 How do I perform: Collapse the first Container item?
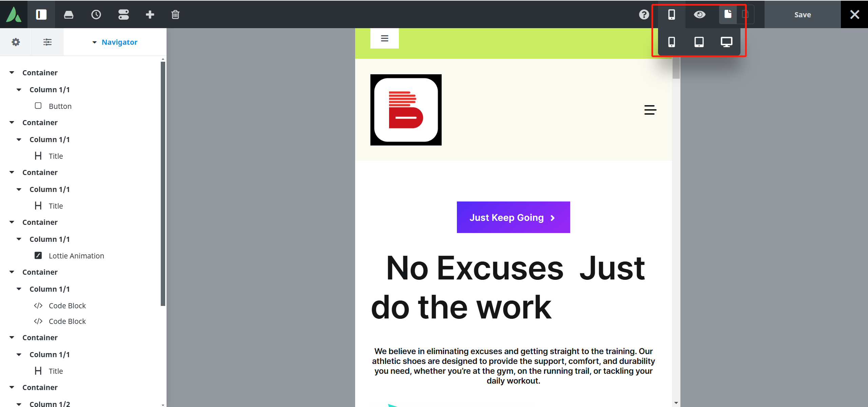12,73
